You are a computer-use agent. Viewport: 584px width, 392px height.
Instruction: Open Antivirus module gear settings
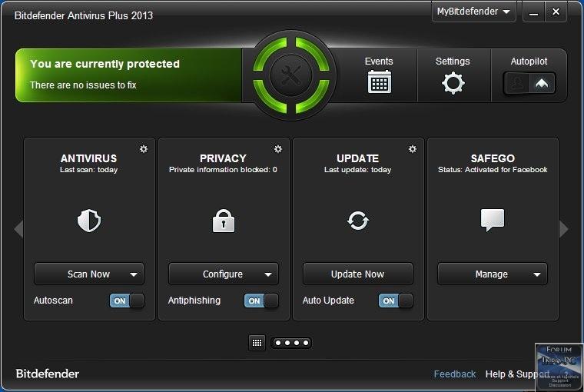tap(144, 149)
